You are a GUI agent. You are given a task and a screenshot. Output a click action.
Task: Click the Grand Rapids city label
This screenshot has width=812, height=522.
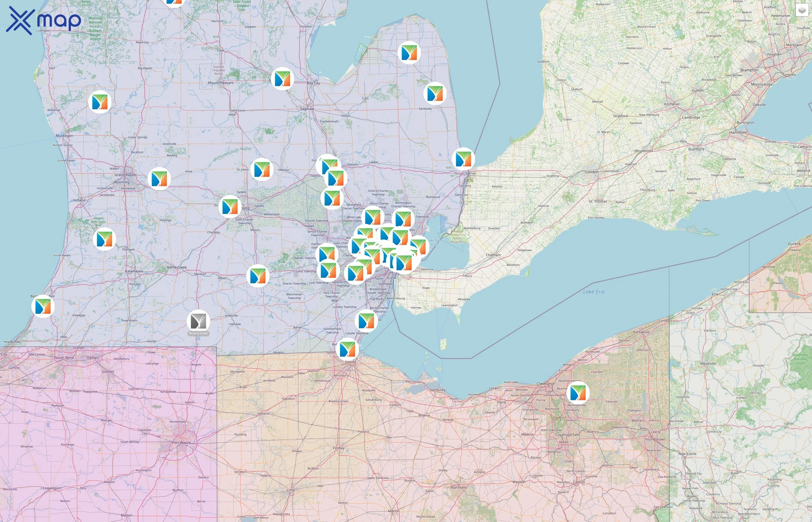tap(125, 175)
